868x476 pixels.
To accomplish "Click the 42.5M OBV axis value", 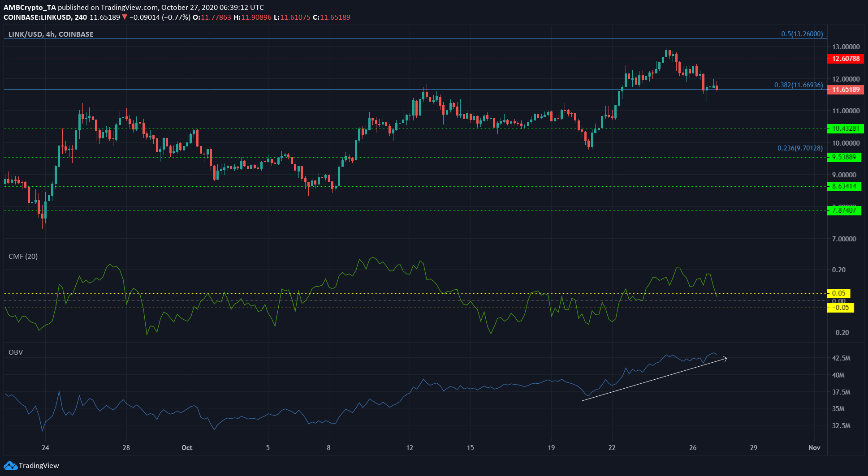I will point(841,358).
